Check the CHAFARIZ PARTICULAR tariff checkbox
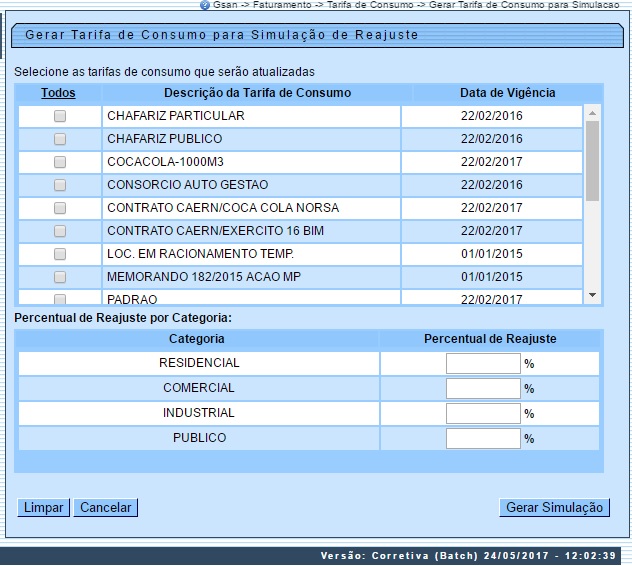Image resolution: width=632 pixels, height=566 pixels. pos(60,116)
